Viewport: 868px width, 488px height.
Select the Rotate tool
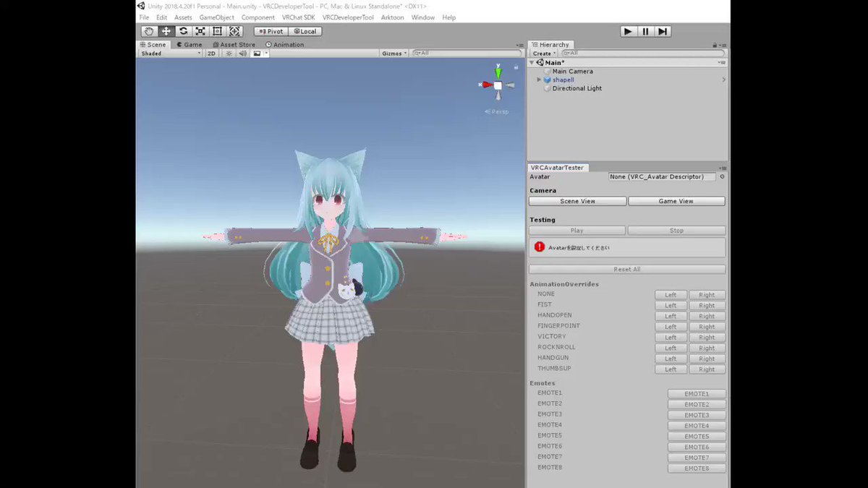[x=183, y=31]
